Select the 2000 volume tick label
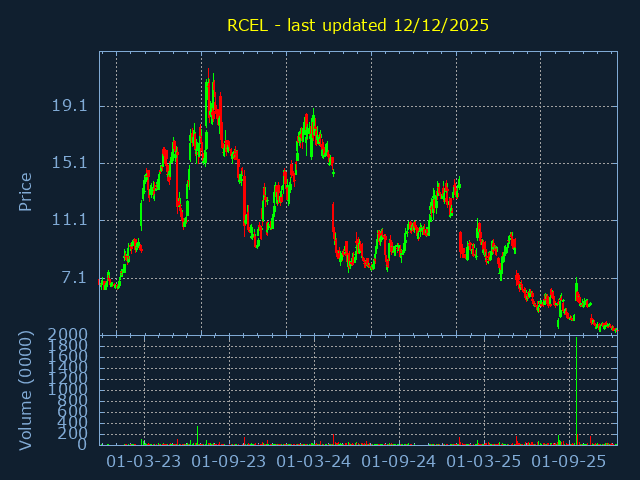The width and height of the screenshot is (640, 480). pyautogui.click(x=70, y=334)
